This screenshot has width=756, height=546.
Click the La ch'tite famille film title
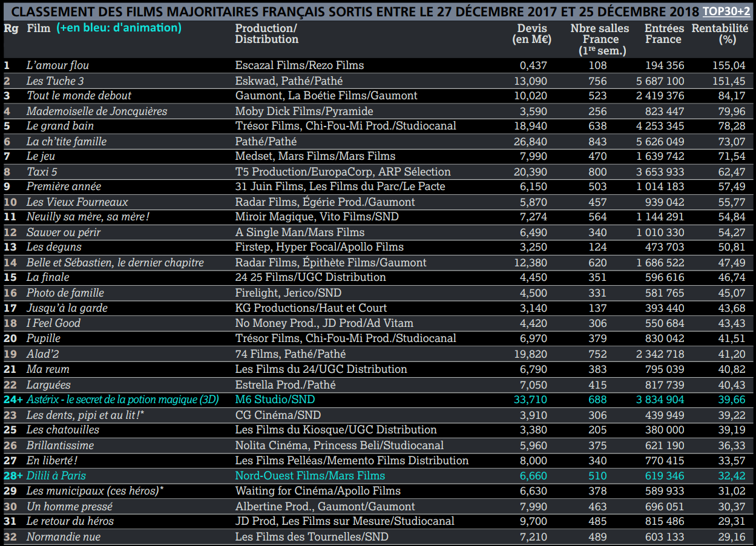click(67, 142)
